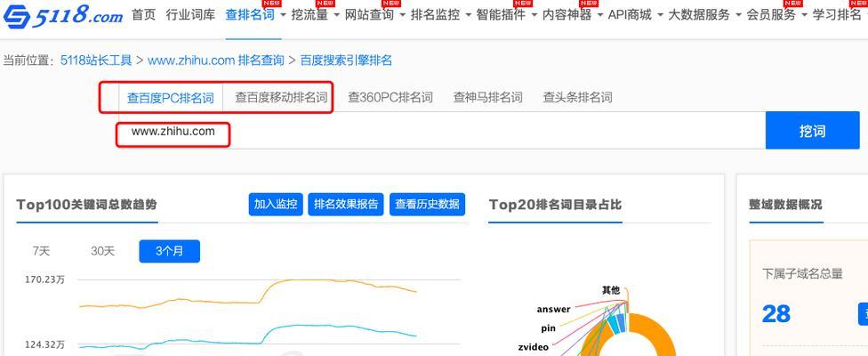The width and height of the screenshot is (868, 356).
Task: Follow the 5118站长工具 breadcrumb link
Action: [96, 61]
